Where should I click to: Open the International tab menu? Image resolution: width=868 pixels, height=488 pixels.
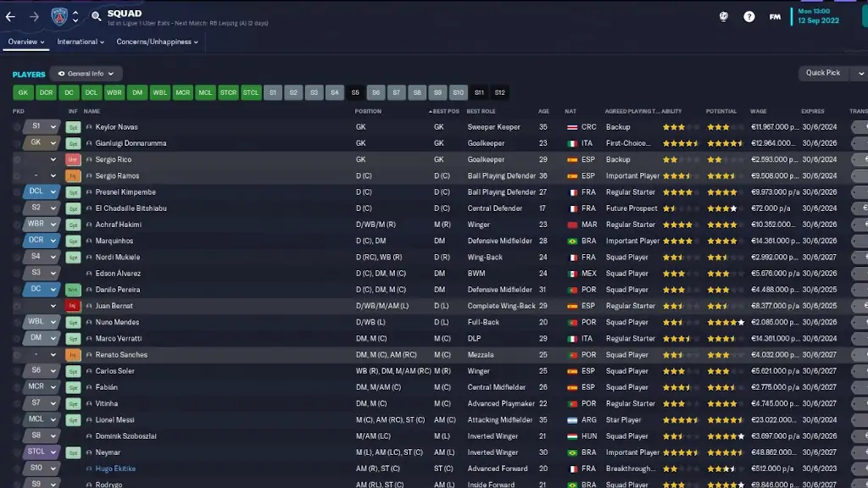click(x=81, y=42)
